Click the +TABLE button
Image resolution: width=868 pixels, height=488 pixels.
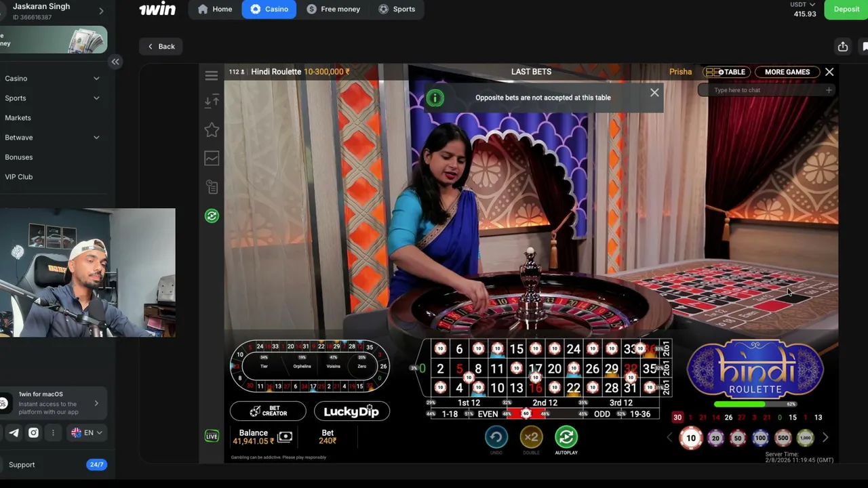[x=726, y=72]
